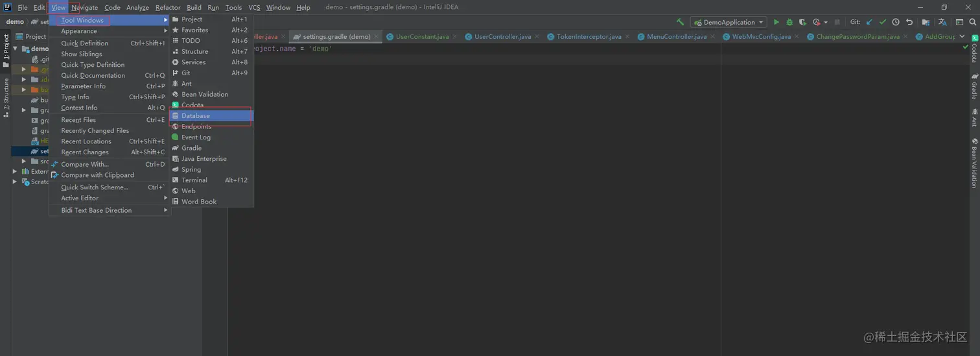The height and width of the screenshot is (356, 980).
Task: Close the UserConstant.java tab
Action: tap(455, 37)
